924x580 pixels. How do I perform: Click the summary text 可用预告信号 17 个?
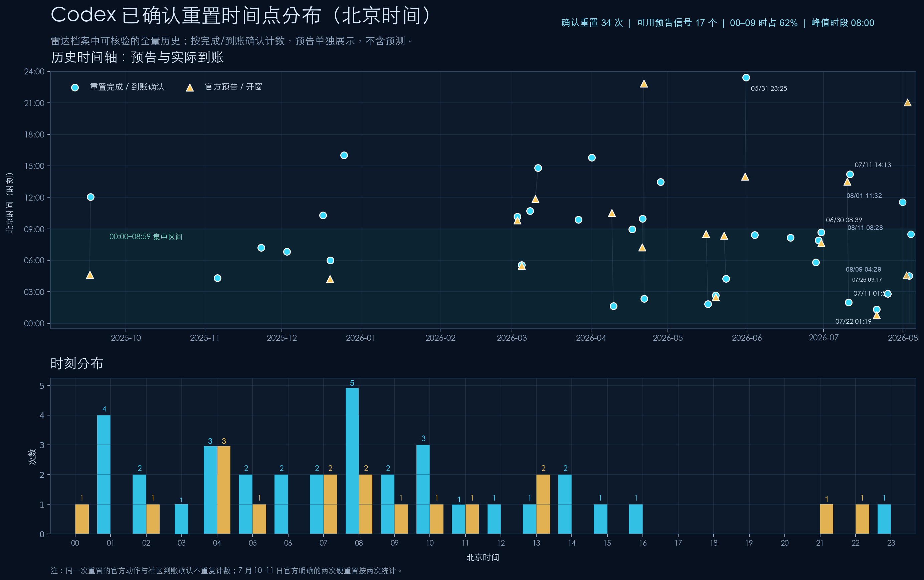click(x=677, y=23)
